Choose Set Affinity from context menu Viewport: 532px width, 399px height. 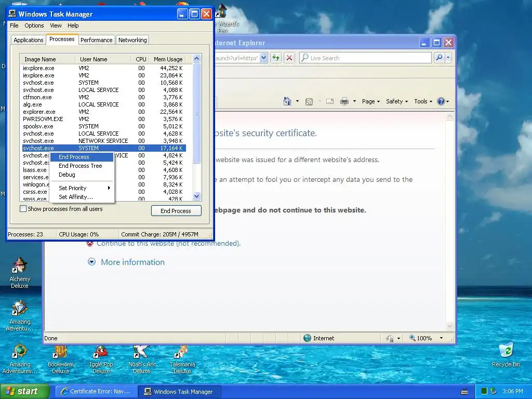click(x=82, y=197)
